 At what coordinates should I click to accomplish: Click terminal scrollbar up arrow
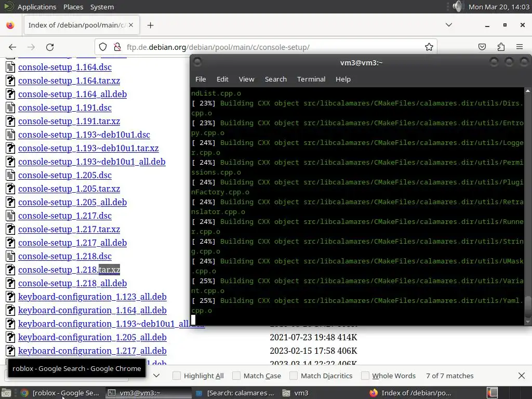pyautogui.click(x=528, y=91)
